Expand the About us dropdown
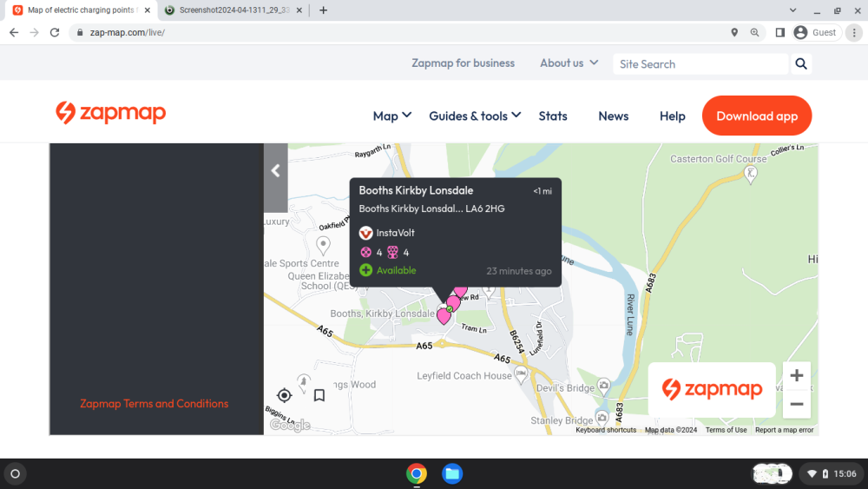 click(x=569, y=63)
